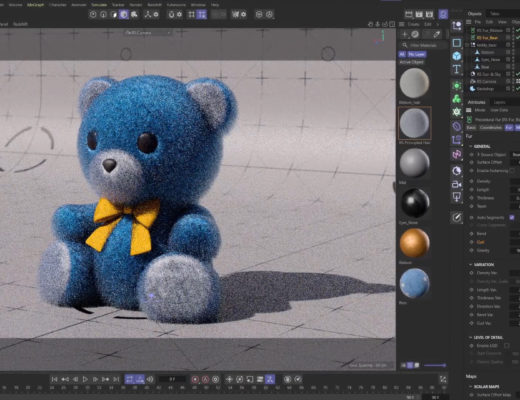Click the highlighted purple icon beside render buttons

[443, 14]
